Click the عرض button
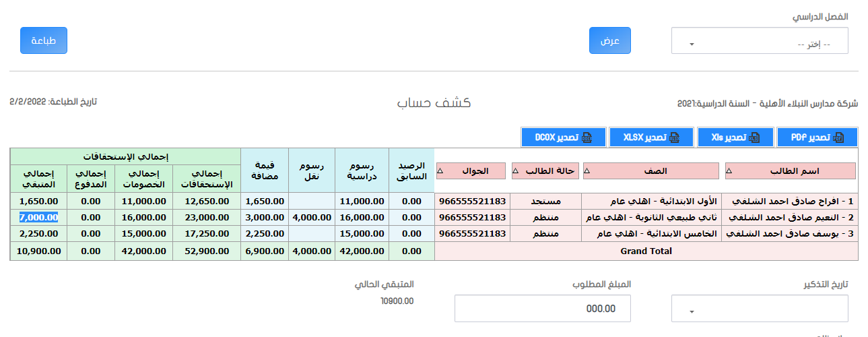868x337 pixels. pos(610,40)
